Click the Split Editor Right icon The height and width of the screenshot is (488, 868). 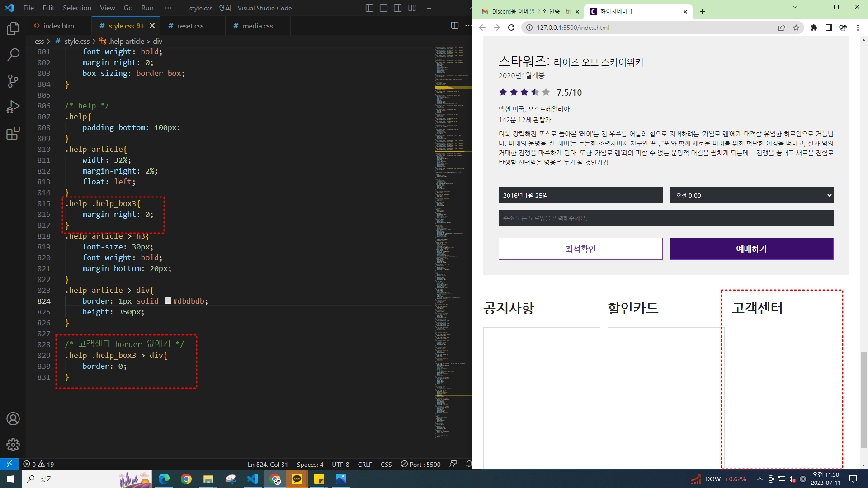pos(455,26)
